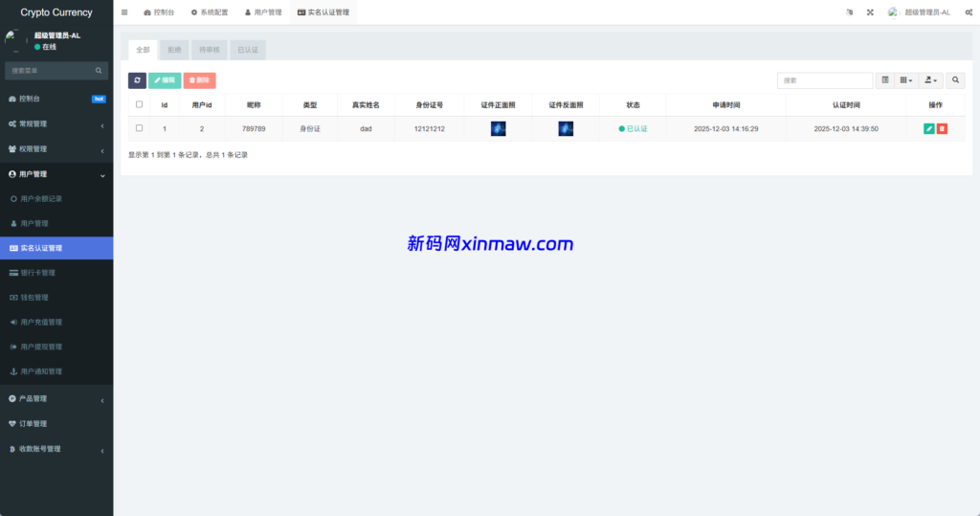This screenshot has height=516, width=980.
Task: Click the table search input field
Action: [824, 80]
